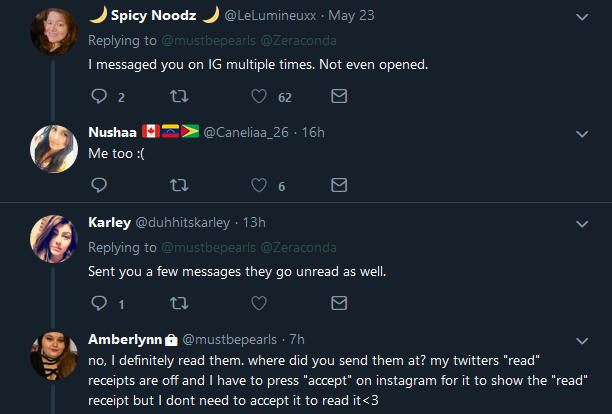Open the @Caneliaa_26 profile handle
Image resolution: width=612 pixels, height=414 pixels.
(x=246, y=133)
